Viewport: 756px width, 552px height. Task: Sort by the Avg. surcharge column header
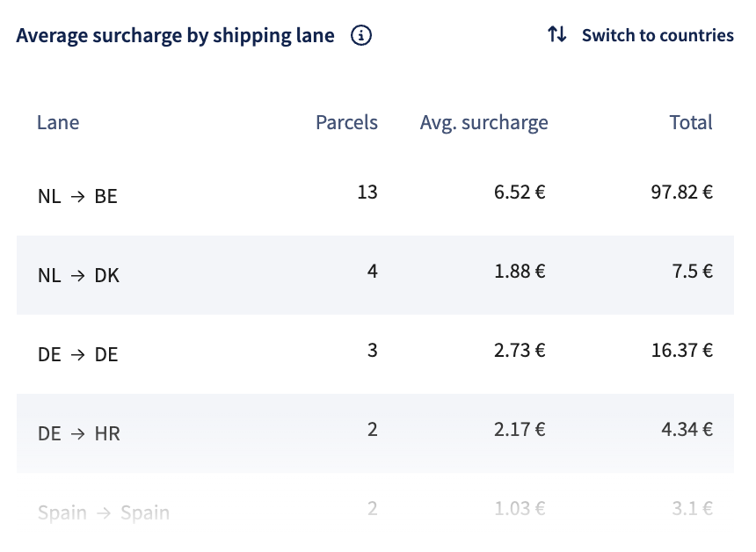(x=483, y=122)
